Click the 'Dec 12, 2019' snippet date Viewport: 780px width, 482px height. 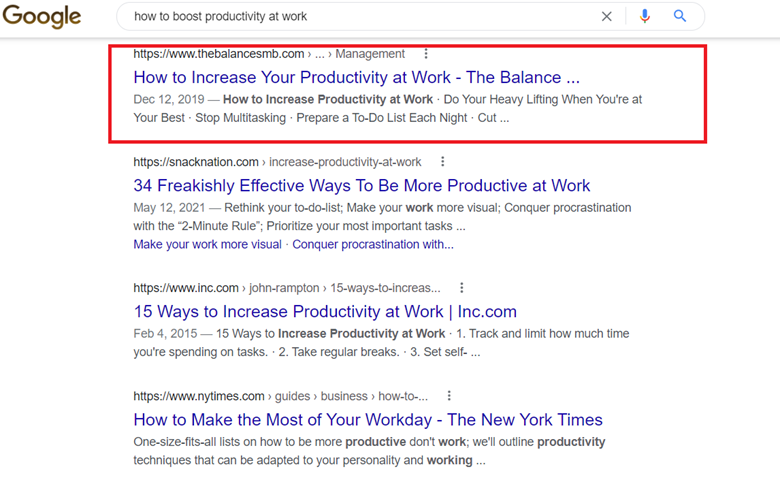click(x=169, y=99)
